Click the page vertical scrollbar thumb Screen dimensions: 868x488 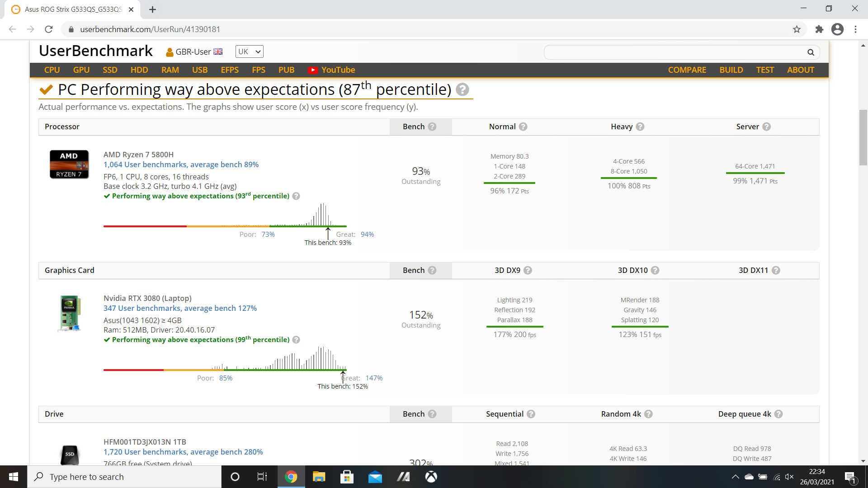click(x=863, y=138)
